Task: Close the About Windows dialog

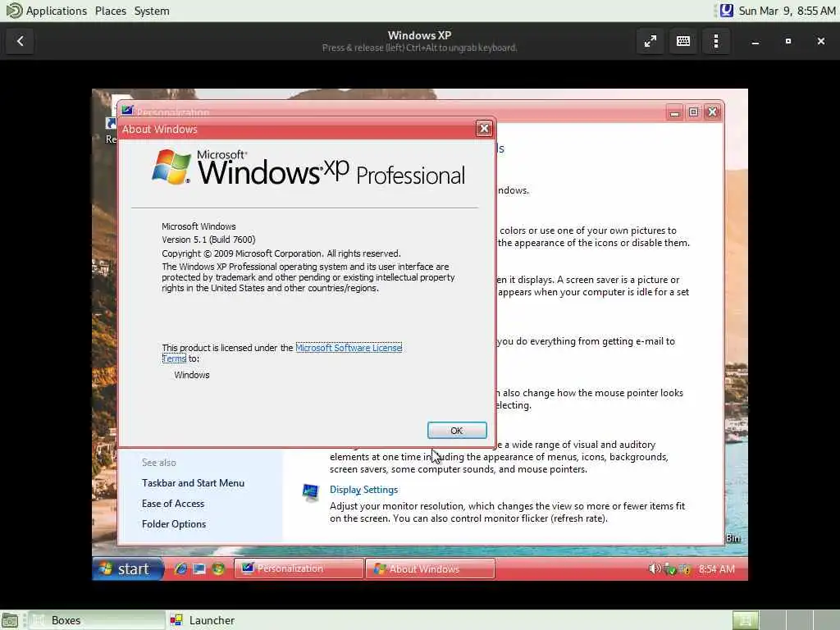Action: pos(484,129)
